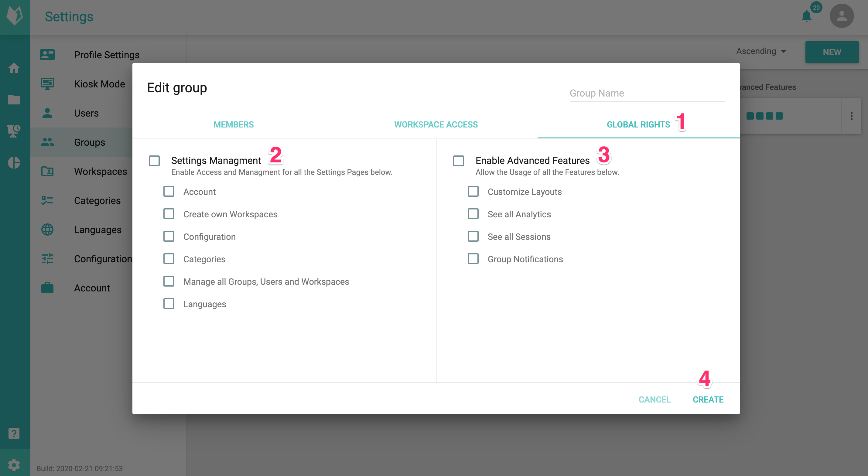Click the Kiosk Mode monitor icon
The height and width of the screenshot is (476, 868).
(x=47, y=83)
